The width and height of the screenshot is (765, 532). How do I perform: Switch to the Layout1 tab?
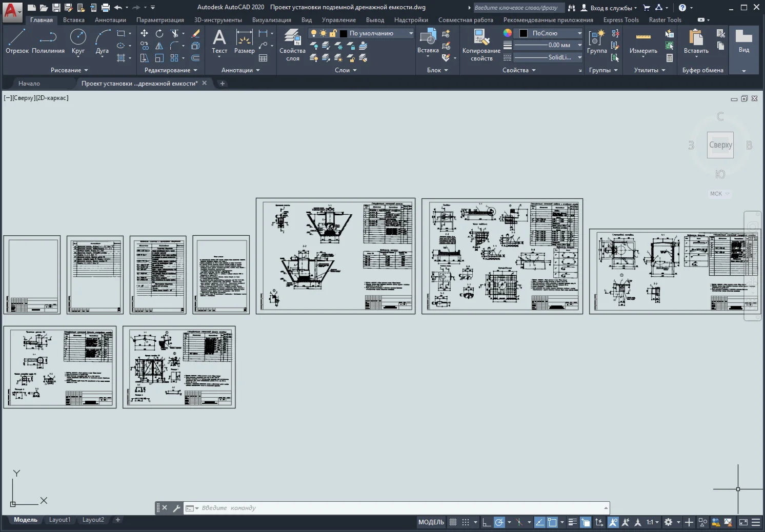click(x=59, y=520)
